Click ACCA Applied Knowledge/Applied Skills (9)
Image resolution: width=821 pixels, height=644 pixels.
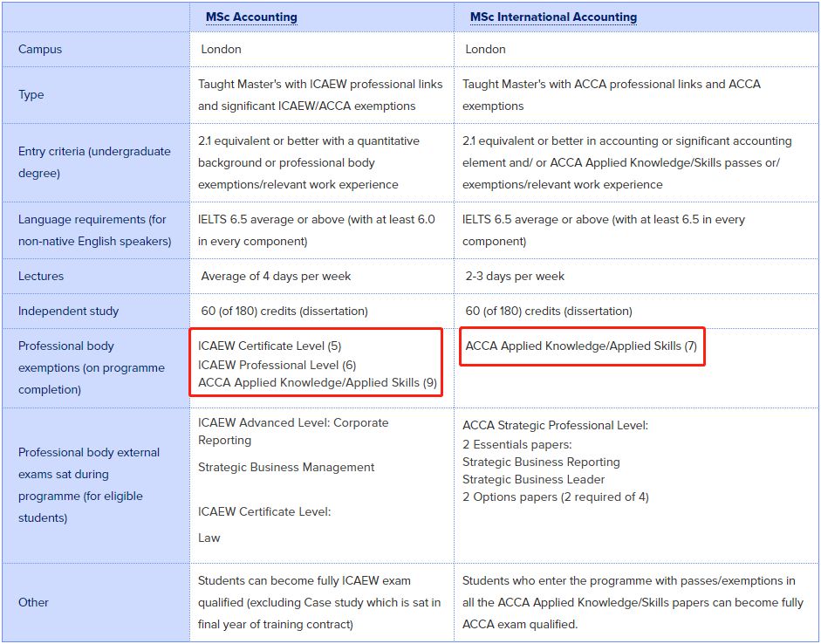(318, 383)
